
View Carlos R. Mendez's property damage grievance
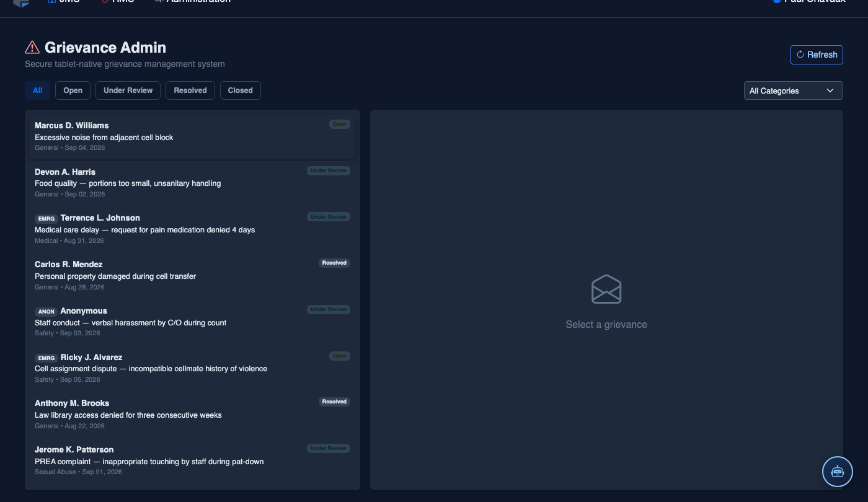coord(192,275)
